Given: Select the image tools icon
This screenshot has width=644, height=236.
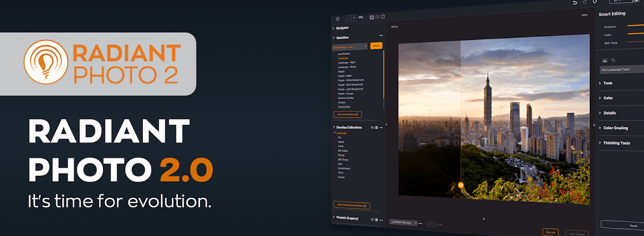Looking at the screenshot, I should point(605,60).
